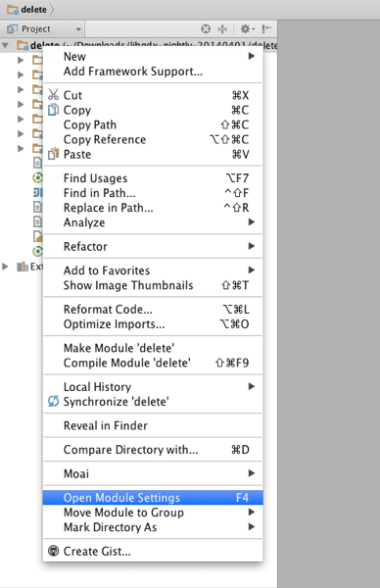Expand the External Libraries tree node
This screenshot has height=588, width=380.
[x=5, y=267]
